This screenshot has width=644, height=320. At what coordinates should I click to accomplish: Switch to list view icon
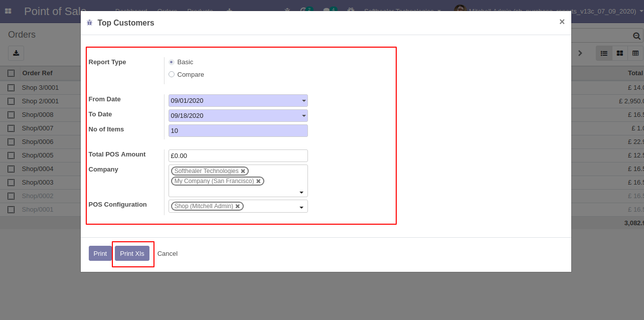coord(604,53)
